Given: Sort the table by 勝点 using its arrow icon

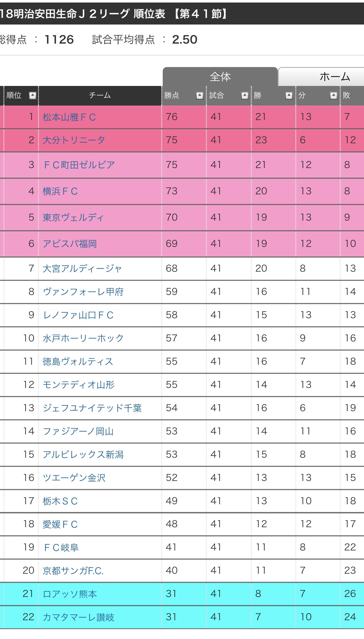Looking at the screenshot, I should 200,96.
